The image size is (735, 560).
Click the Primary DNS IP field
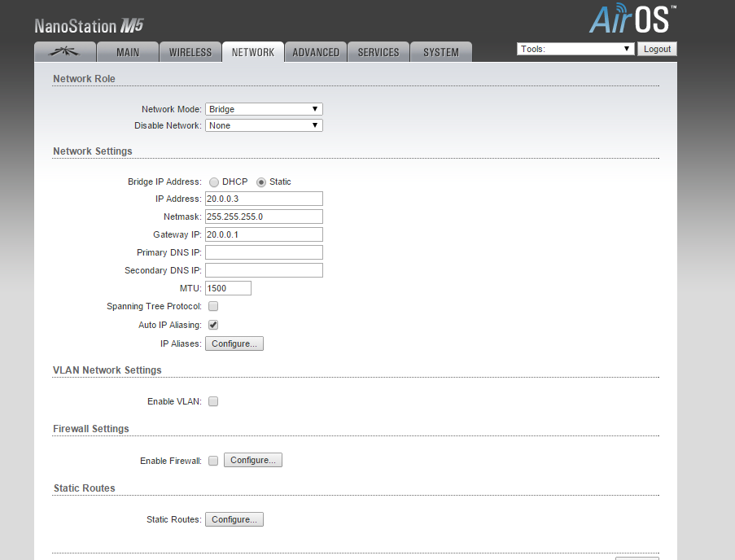(x=264, y=252)
